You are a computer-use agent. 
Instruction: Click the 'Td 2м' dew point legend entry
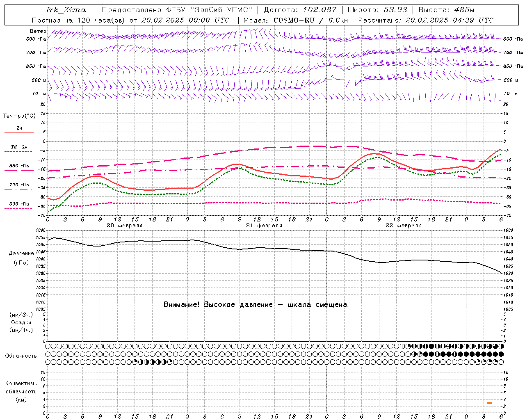pos(19,147)
